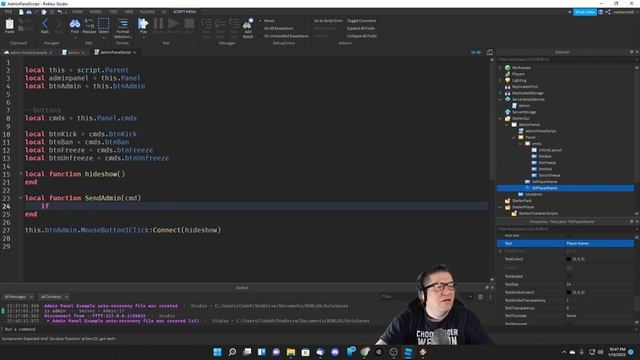Open the All Contexts dropdown in Output
This screenshot has width=640, height=360.
(54, 297)
